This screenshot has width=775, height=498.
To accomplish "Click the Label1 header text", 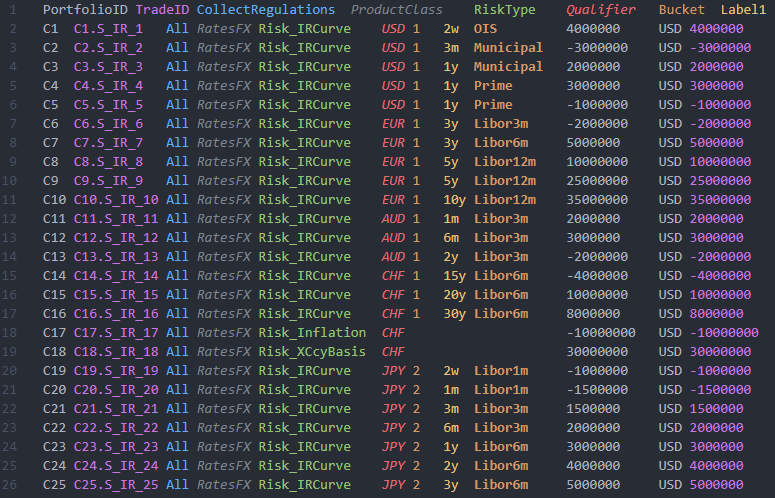I will (744, 9).
